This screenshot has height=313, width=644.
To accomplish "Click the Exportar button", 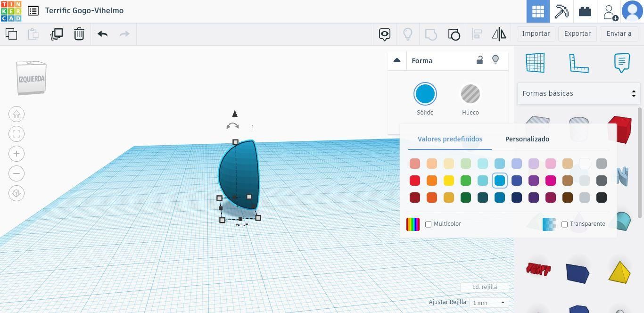I will pos(578,33).
